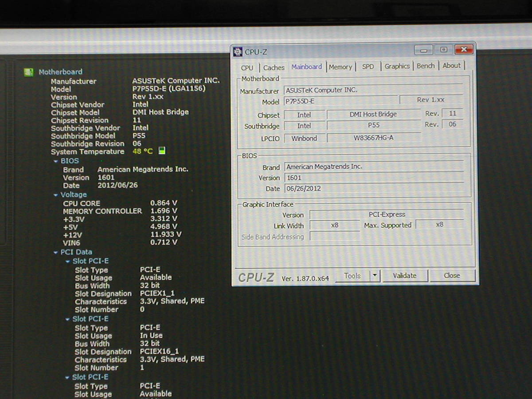The image size is (532, 399).
Task: Open the Graphics tab
Action: (397, 66)
